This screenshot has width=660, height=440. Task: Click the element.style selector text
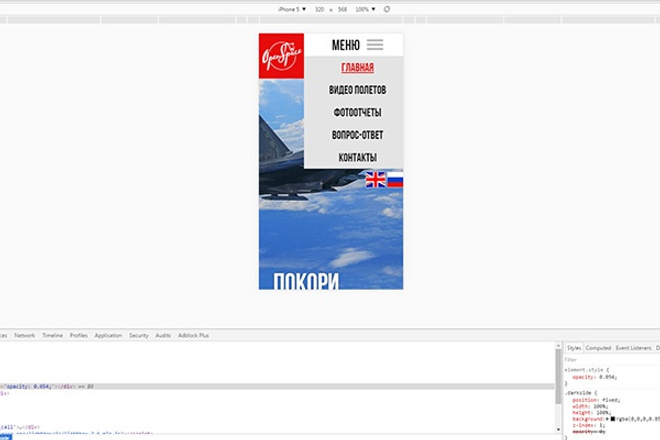pyautogui.click(x=583, y=370)
